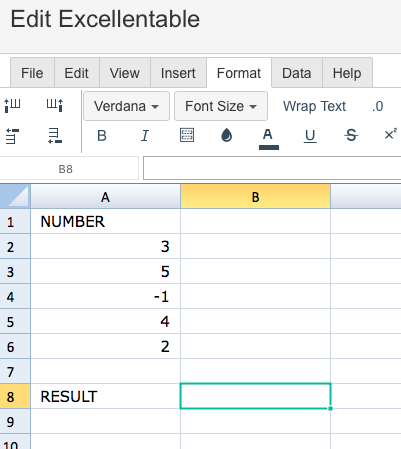Viewport: 401px width, 449px height.
Task: Toggle strikethrough formatting
Action: coord(351,135)
